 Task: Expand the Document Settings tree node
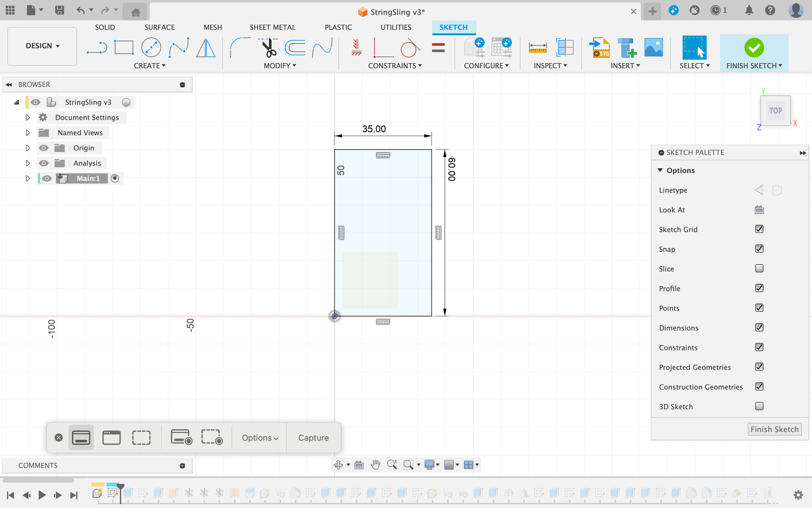point(28,118)
